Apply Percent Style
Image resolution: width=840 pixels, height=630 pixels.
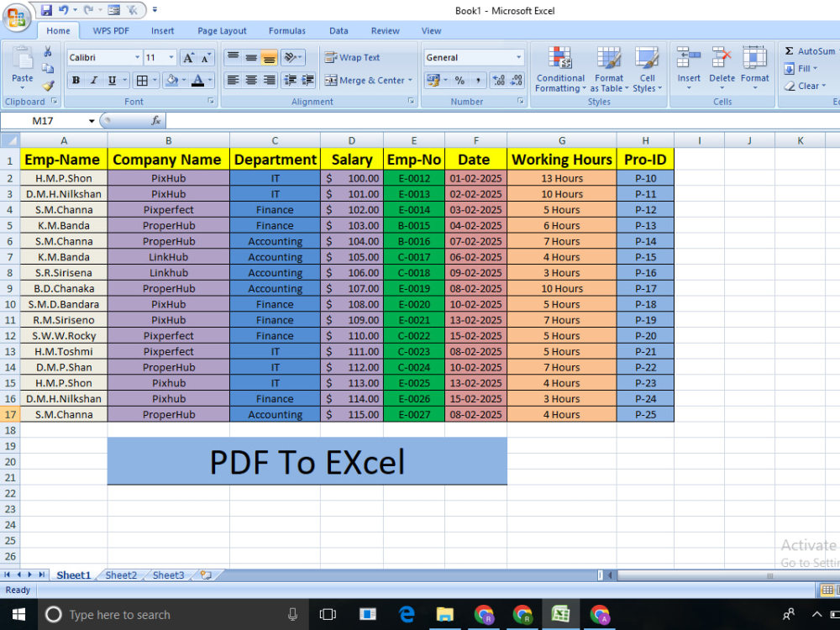pos(459,81)
